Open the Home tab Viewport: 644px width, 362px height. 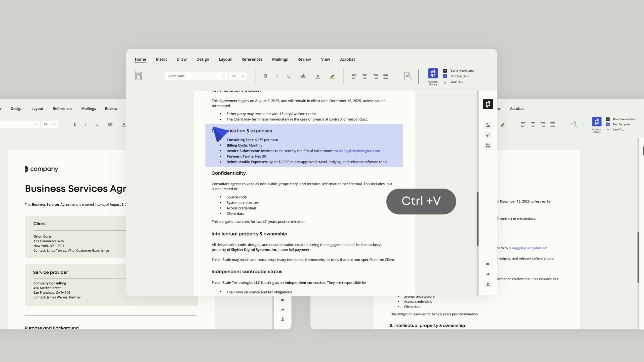pyautogui.click(x=140, y=59)
